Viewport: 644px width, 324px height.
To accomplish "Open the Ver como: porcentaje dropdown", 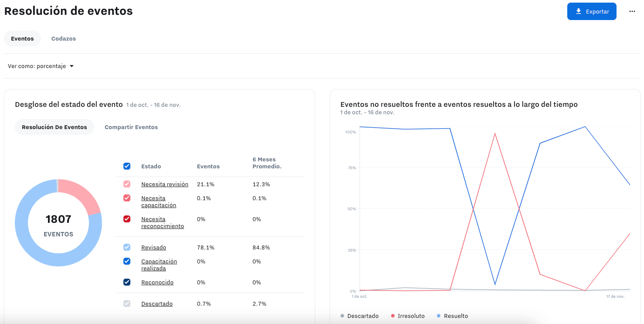I will 41,66.
